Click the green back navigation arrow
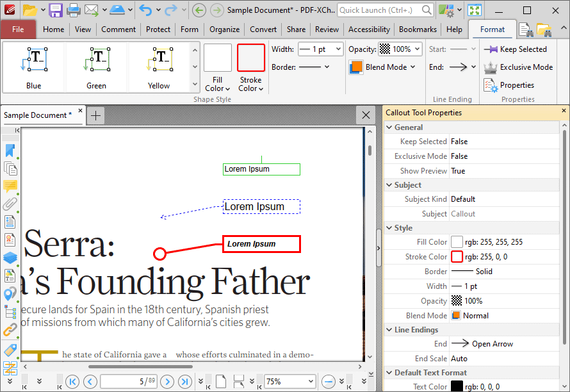This screenshot has height=392, width=570. pos(199,10)
